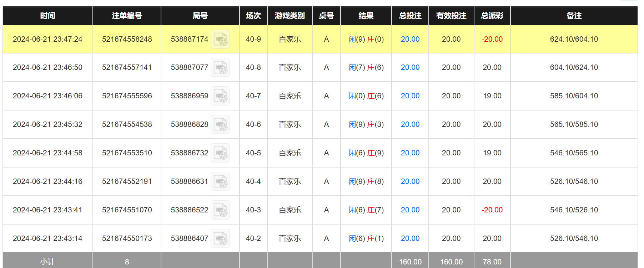Click the 时间 column header
This screenshot has width=644, height=268.
click(x=47, y=16)
